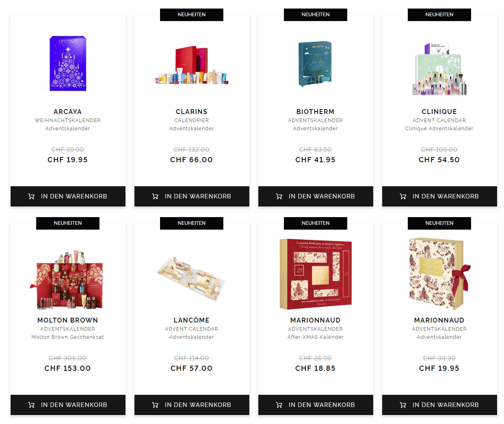View the Biotherm blue calendar image
Viewport: 504px width, 424px height.
tap(315, 65)
